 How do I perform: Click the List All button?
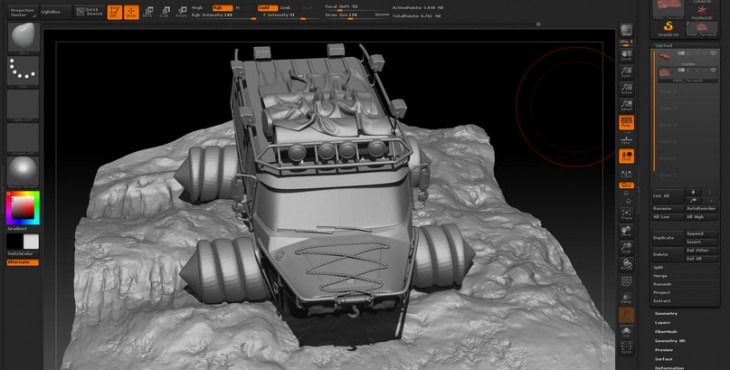tap(668, 196)
